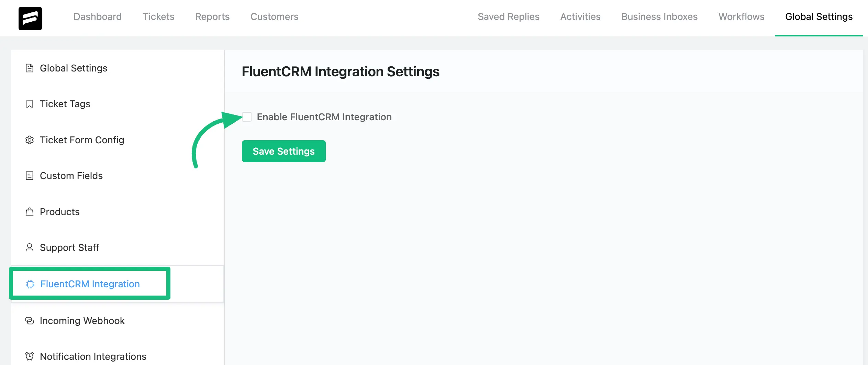Click the Support Staff person icon
Image resolution: width=868 pixels, height=365 pixels.
30,247
